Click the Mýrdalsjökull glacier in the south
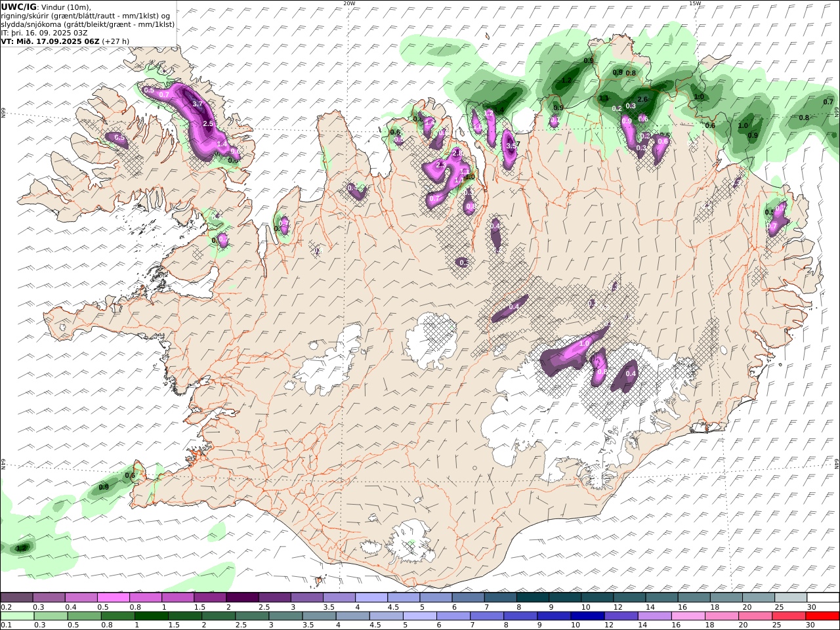Screen dimensions: 840x630 coord(411,542)
